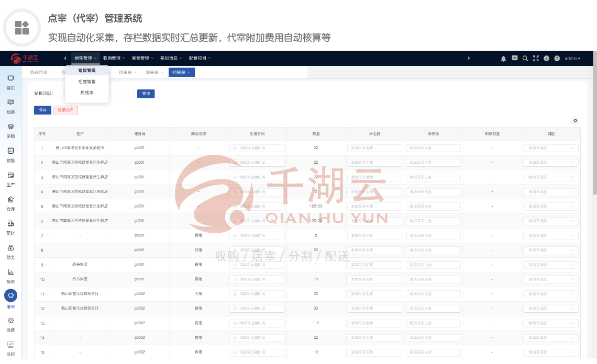Expand the 基础信息 top menu
This screenshot has height=364, width=597.
pyautogui.click(x=170, y=58)
